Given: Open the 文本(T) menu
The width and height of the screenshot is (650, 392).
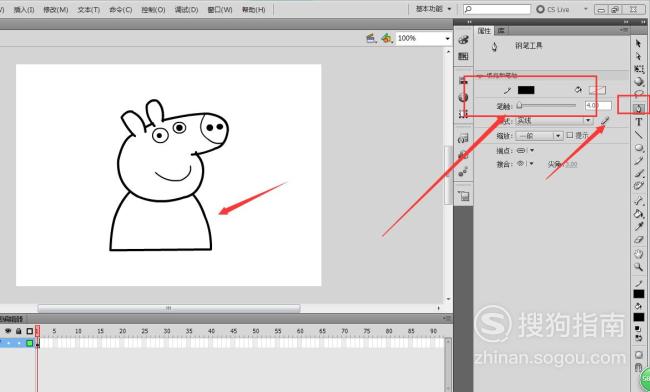Looking at the screenshot, I should [x=89, y=10].
